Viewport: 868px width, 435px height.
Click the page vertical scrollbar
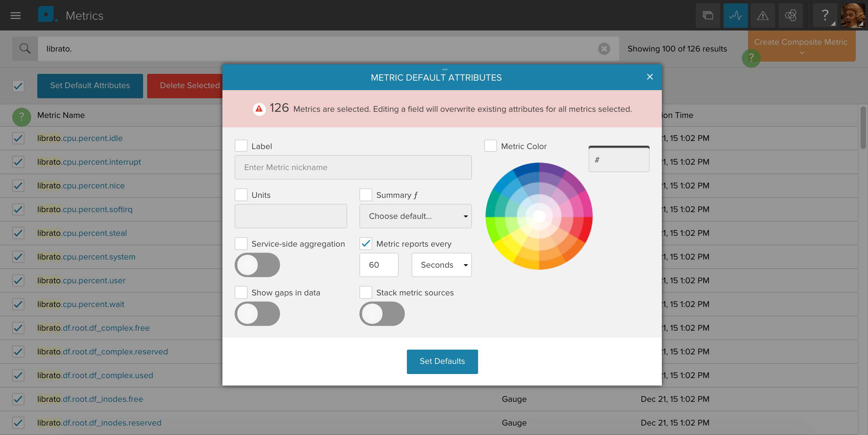tap(863, 128)
